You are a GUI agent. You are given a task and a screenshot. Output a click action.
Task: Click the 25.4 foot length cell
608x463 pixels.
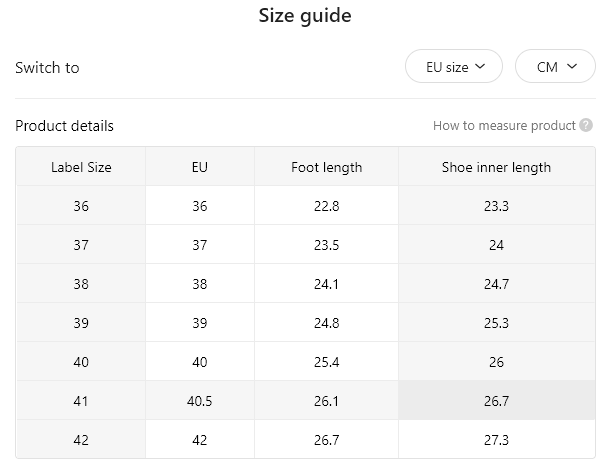pyautogui.click(x=326, y=362)
